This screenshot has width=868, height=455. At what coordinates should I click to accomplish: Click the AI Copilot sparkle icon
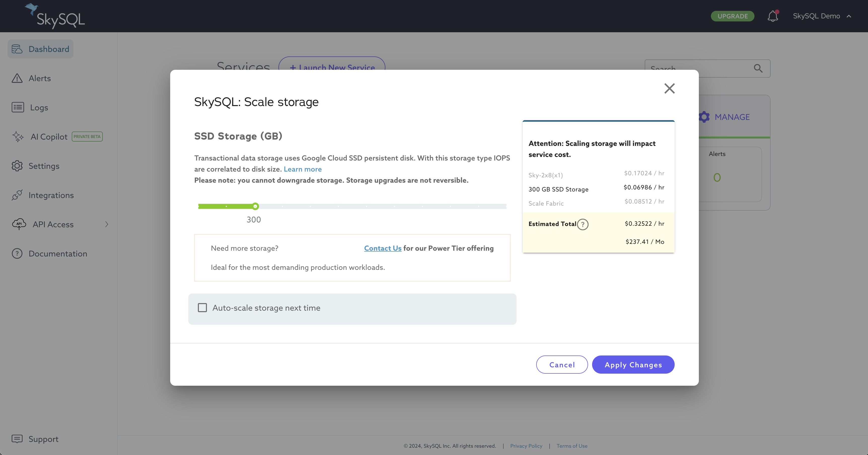[x=18, y=137]
